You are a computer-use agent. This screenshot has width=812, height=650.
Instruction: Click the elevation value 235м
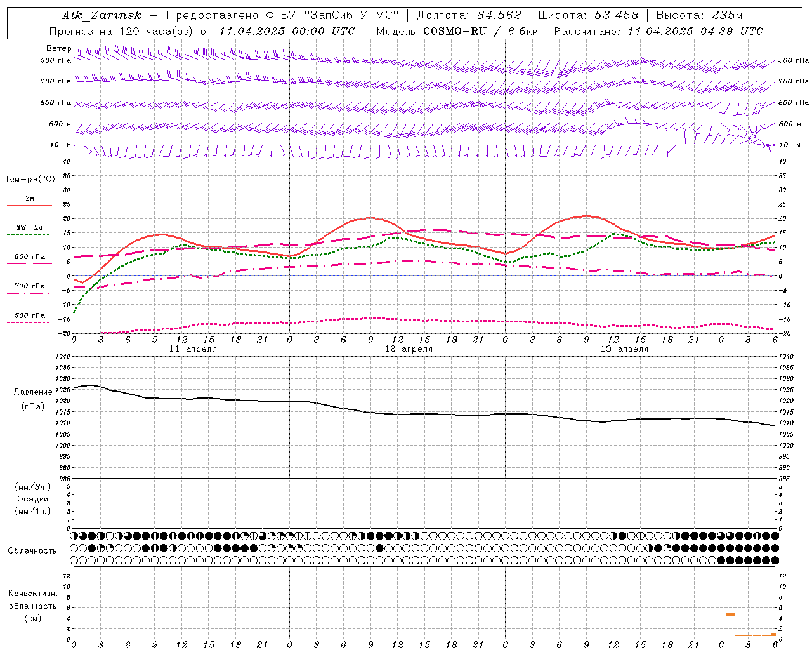(727, 15)
